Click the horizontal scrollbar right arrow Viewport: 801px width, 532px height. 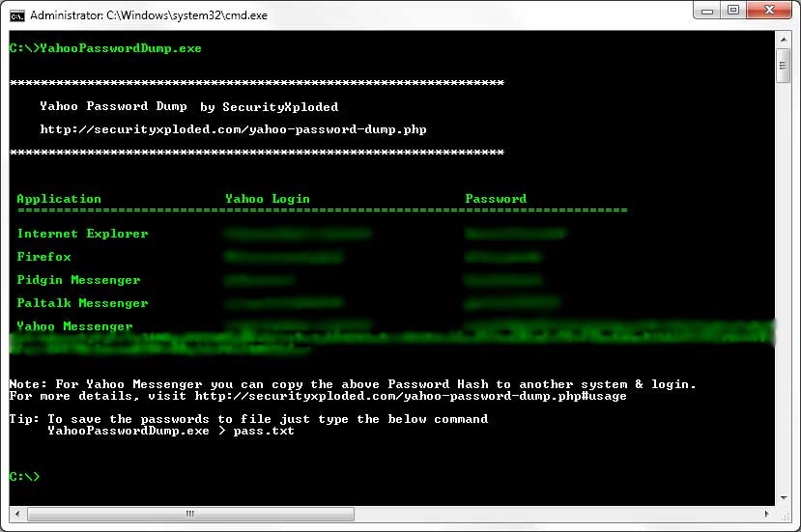(767, 514)
